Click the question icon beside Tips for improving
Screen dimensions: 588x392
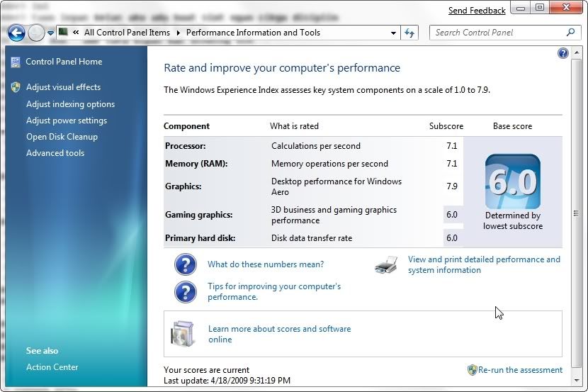(x=185, y=291)
